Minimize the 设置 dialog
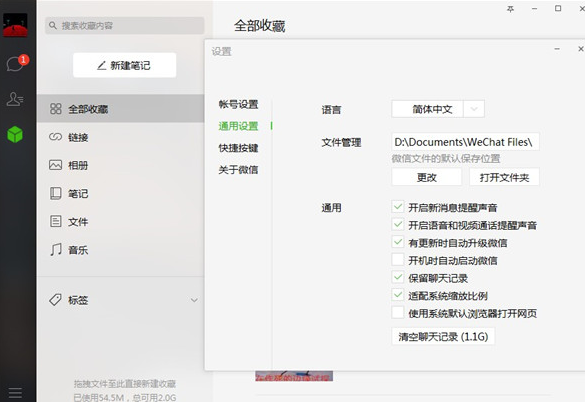The height and width of the screenshot is (402, 585). (557, 49)
